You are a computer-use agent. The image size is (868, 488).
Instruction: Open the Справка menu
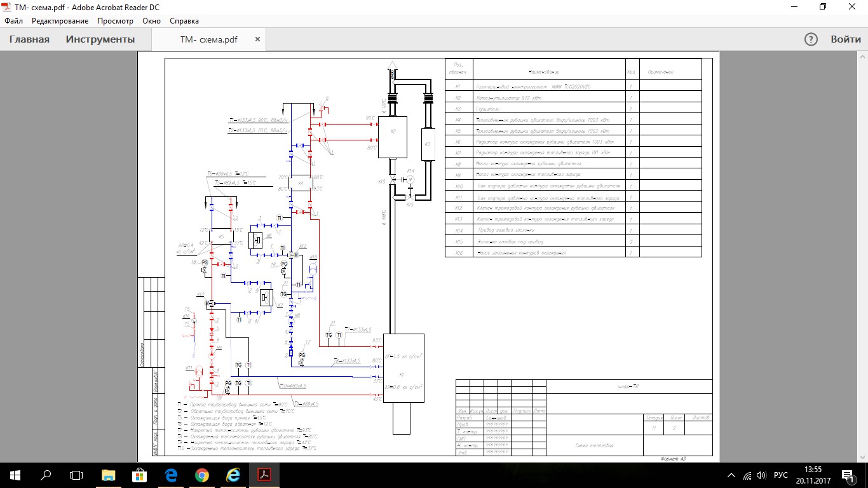184,21
